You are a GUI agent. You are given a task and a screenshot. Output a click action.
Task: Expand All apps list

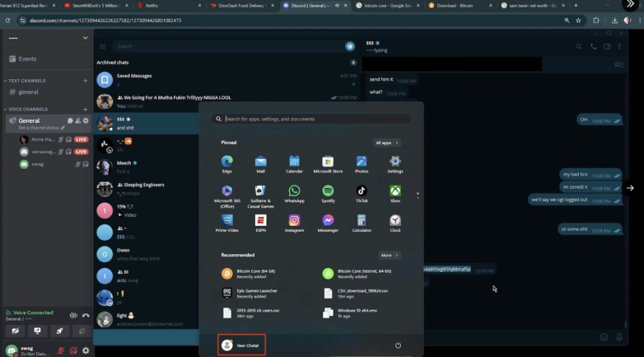[x=387, y=143]
